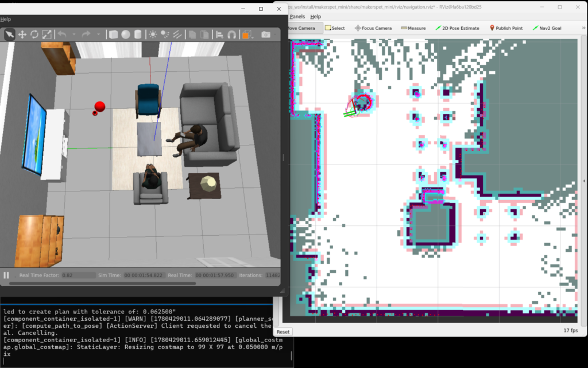This screenshot has height=368, width=588.
Task: Minimize the Gazebo window
Action: (243, 9)
